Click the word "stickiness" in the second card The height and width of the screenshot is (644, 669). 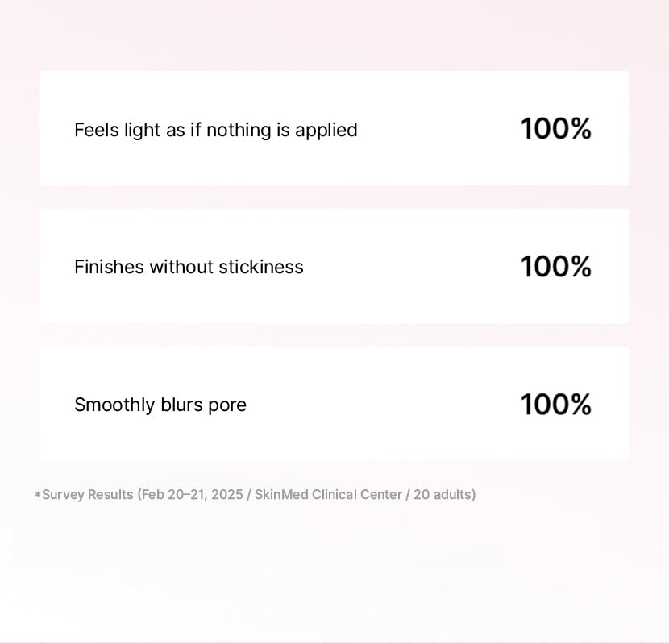pos(261,267)
